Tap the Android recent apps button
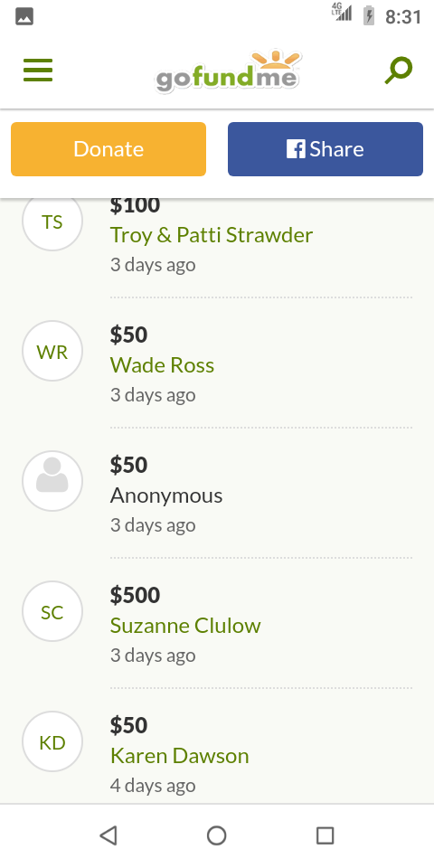This screenshot has height=868, width=434. [325, 835]
